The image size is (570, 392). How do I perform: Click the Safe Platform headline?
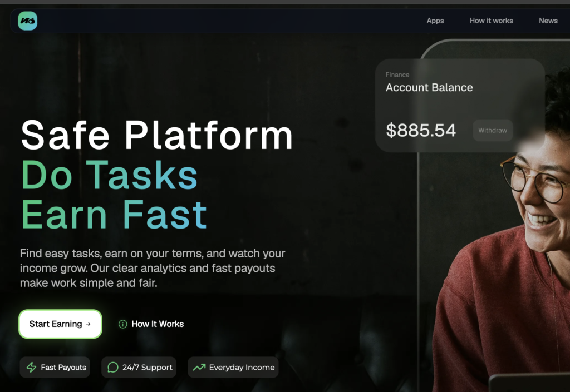tap(156, 135)
